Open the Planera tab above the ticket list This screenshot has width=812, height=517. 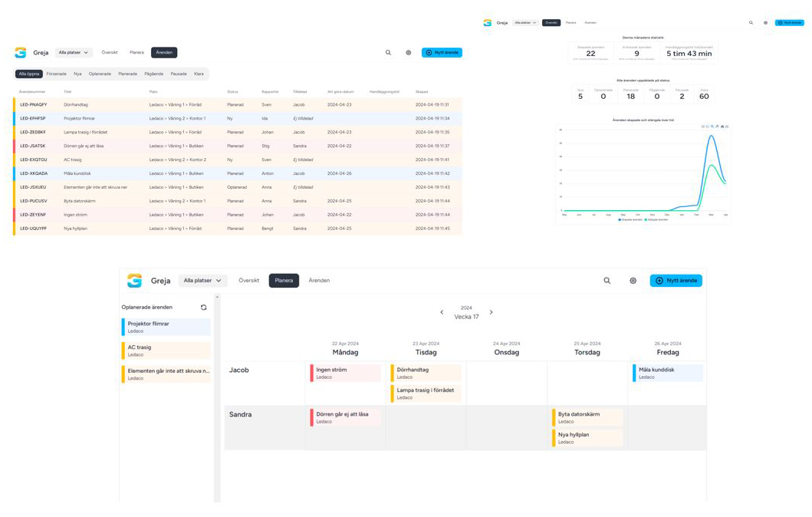pos(136,53)
